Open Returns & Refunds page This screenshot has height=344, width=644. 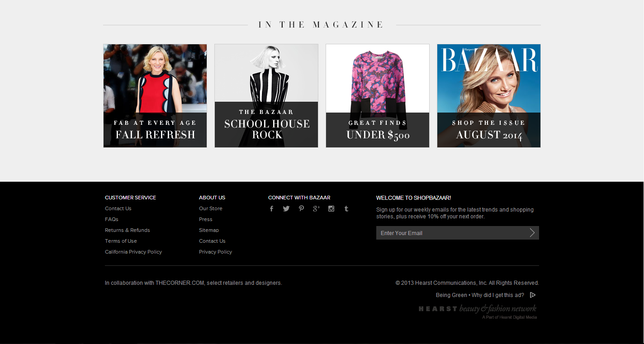(128, 230)
